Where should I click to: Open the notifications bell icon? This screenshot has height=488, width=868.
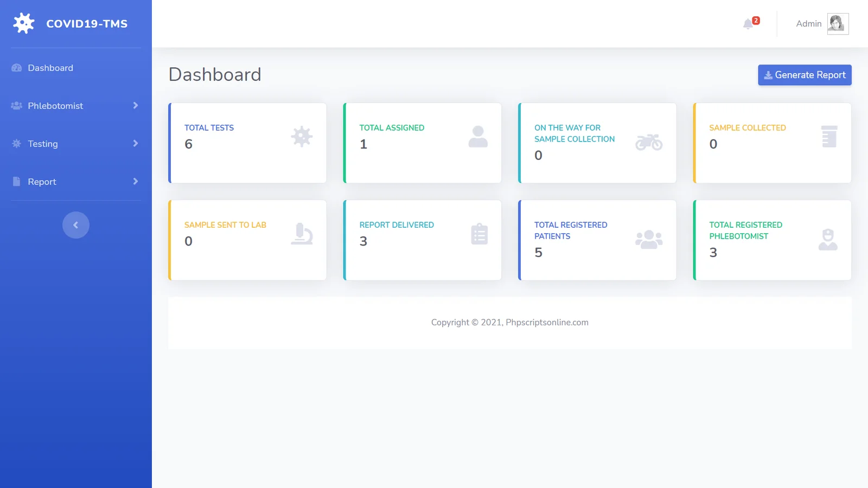click(748, 24)
